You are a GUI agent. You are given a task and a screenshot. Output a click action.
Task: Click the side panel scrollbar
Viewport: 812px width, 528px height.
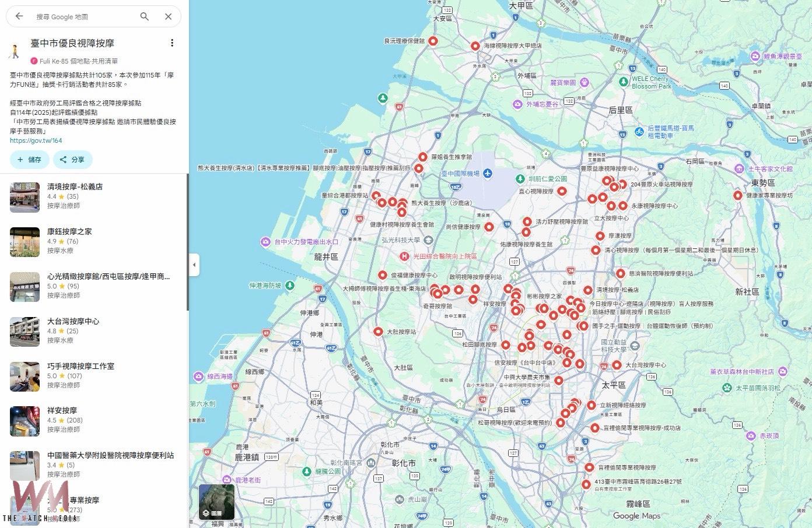pyautogui.click(x=187, y=242)
